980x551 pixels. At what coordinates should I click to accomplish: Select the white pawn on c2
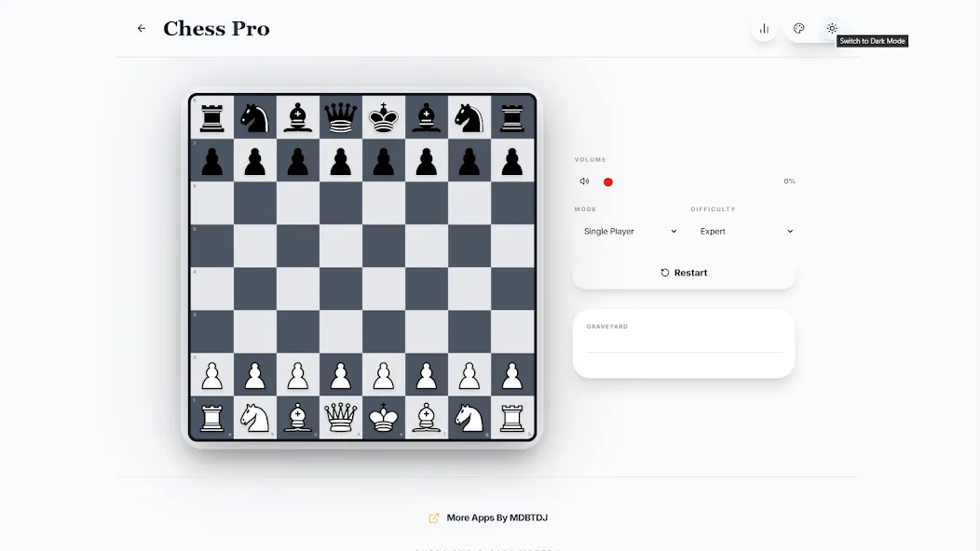click(x=298, y=375)
